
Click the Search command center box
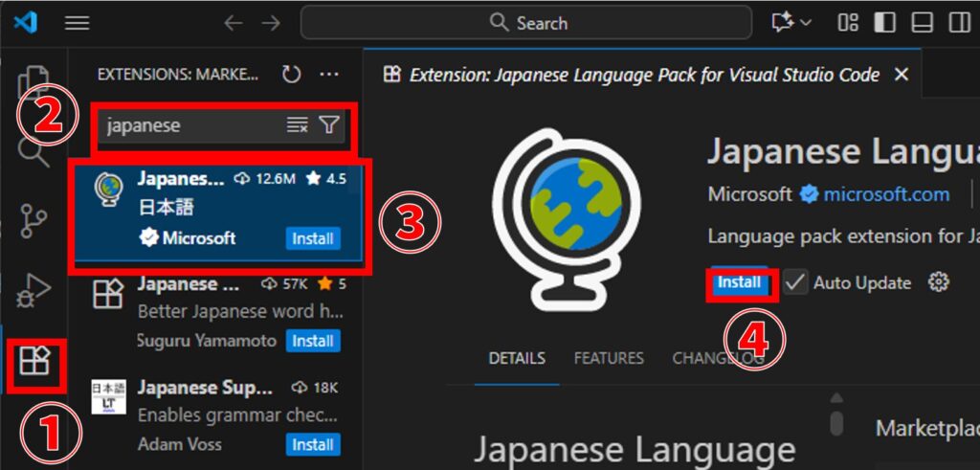pos(526,23)
